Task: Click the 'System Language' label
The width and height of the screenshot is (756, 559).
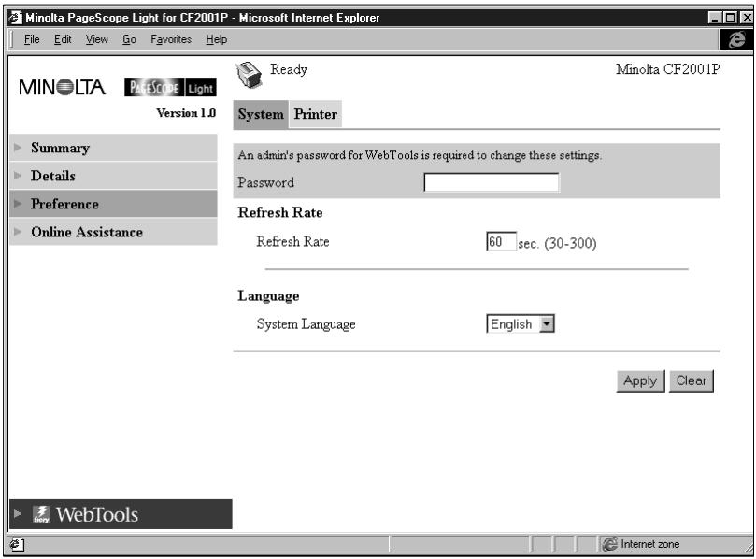Action: click(307, 324)
